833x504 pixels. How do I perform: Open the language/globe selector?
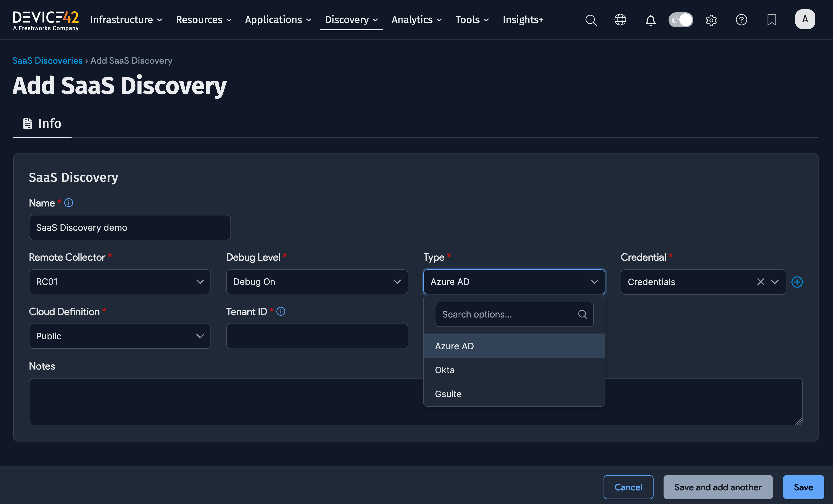620,20
